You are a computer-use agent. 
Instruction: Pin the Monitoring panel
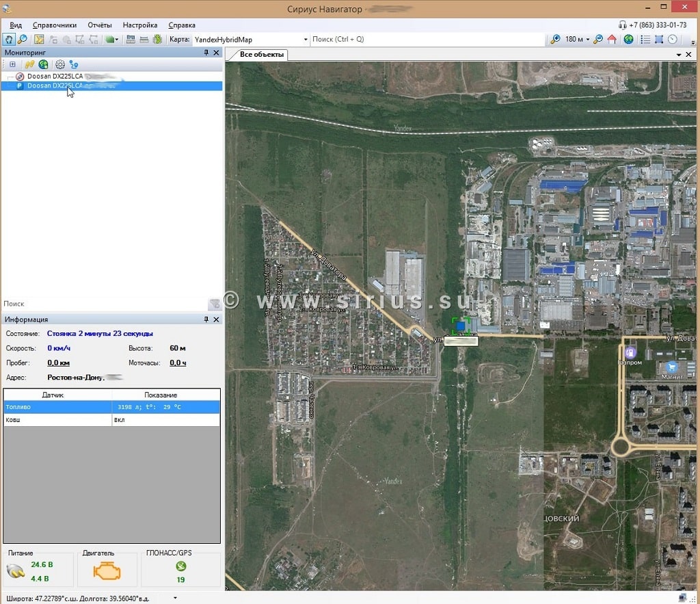(x=206, y=53)
